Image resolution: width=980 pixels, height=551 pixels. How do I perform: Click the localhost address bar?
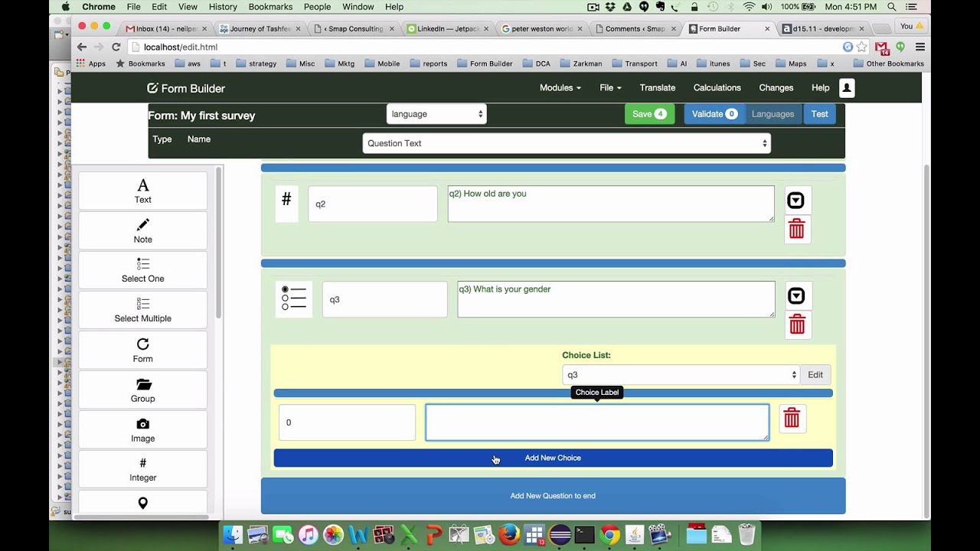[x=482, y=47]
